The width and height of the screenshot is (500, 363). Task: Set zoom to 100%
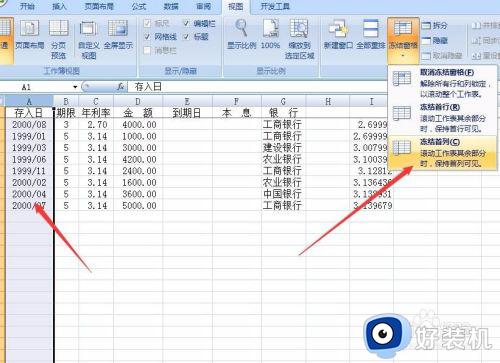270,34
